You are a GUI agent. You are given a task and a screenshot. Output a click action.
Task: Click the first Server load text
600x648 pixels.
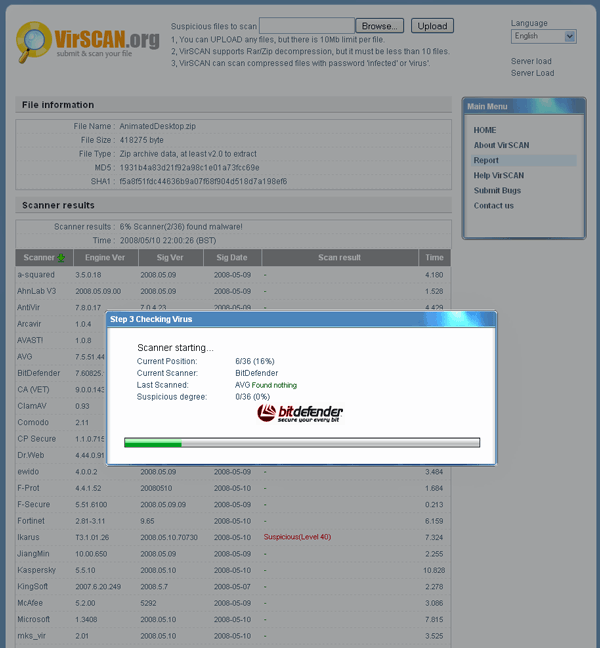(x=531, y=61)
